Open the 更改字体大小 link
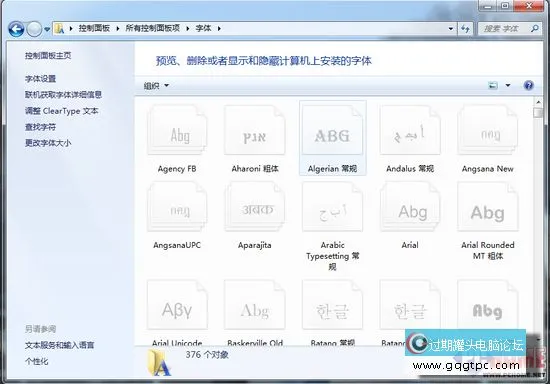Viewport: 550px width, 384px height. tap(48, 143)
